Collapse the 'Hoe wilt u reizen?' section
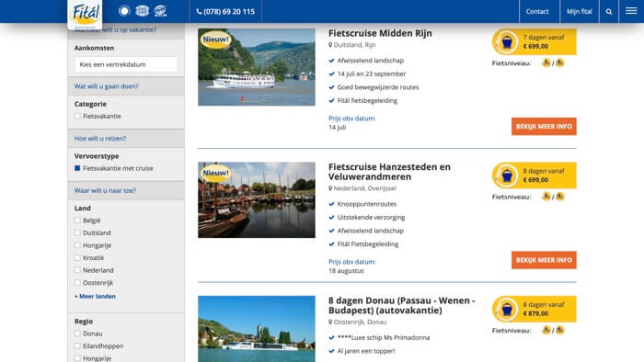644x362 pixels. click(x=126, y=138)
